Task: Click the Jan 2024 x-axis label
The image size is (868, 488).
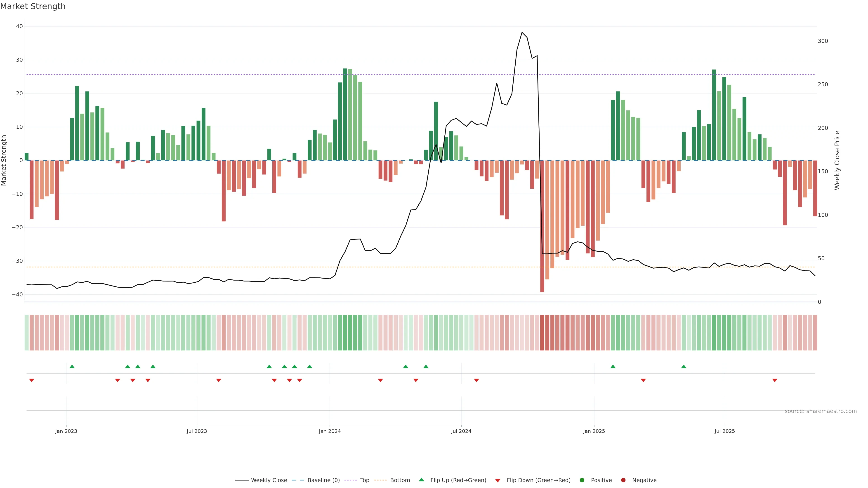Action: [330, 431]
